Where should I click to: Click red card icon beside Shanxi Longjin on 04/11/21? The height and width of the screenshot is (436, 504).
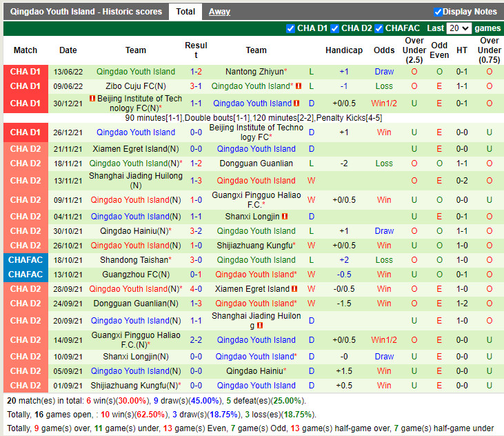pos(285,217)
